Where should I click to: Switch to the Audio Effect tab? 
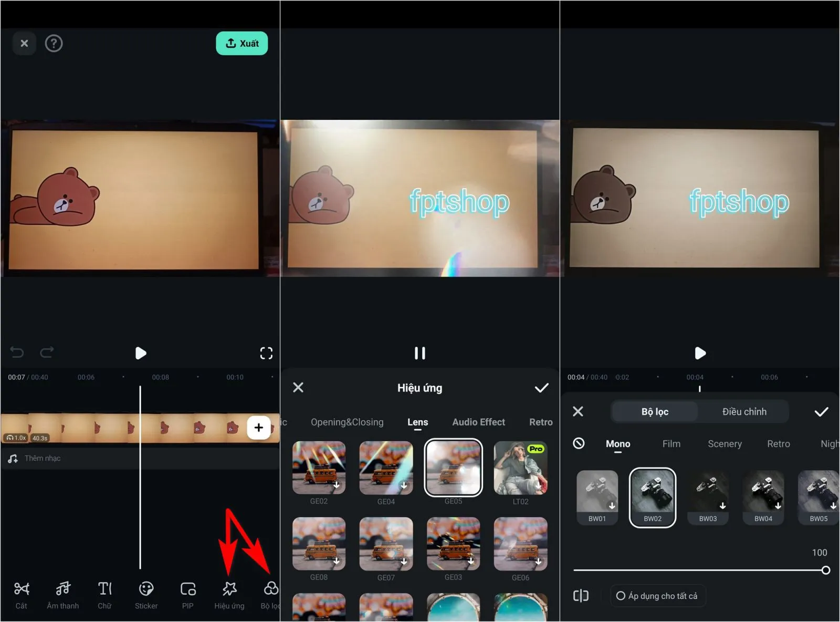(x=479, y=422)
